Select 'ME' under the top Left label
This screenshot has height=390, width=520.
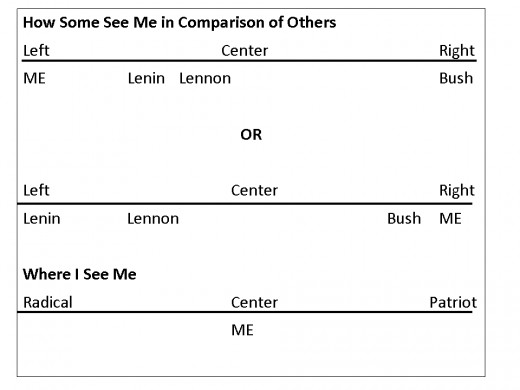pos(34,79)
